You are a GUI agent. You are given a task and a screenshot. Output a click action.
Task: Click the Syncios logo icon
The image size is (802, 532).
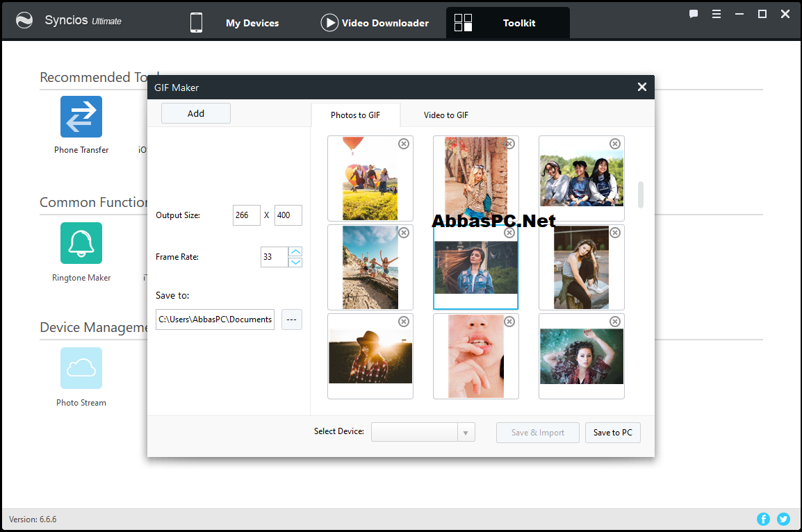(x=24, y=20)
